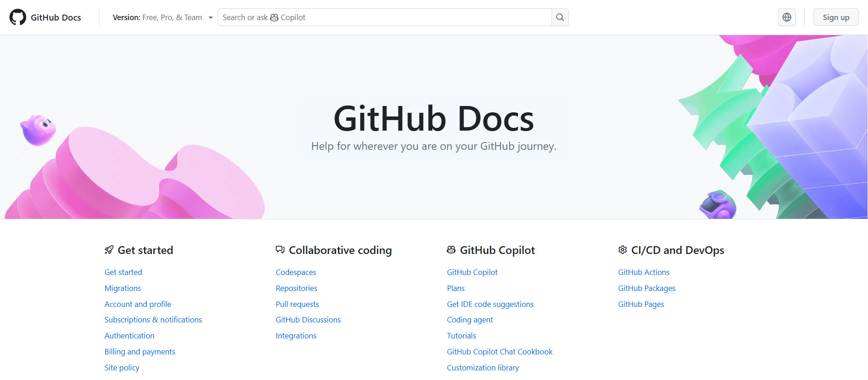Click the Search or ask Copilot field

pyautogui.click(x=385, y=17)
